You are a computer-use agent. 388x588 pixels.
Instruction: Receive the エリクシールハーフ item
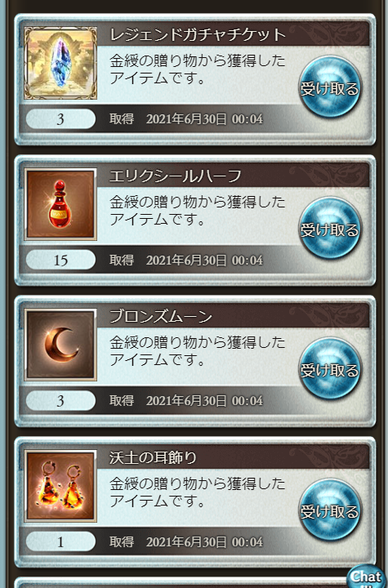tap(330, 229)
